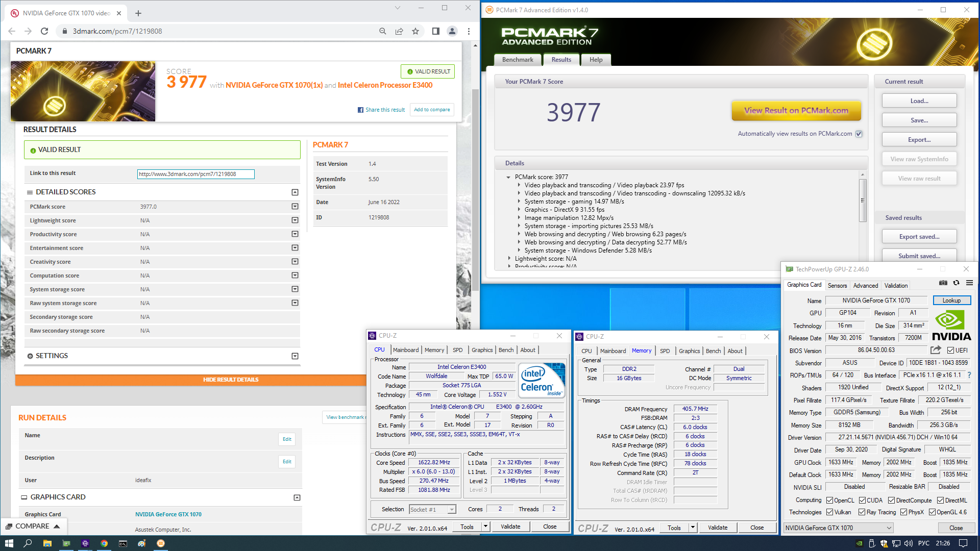Image resolution: width=980 pixels, height=551 pixels.
Task: Open the SPD tab in right CPU-Z
Action: click(x=665, y=351)
